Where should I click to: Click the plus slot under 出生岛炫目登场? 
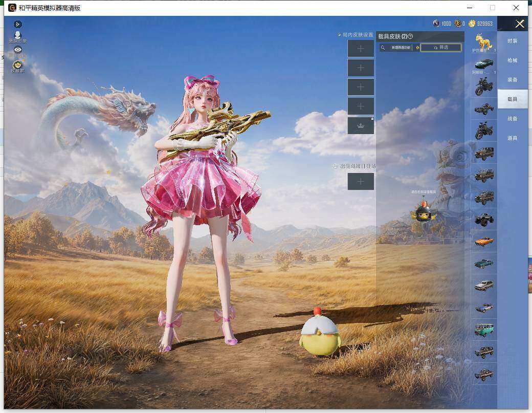tap(361, 181)
